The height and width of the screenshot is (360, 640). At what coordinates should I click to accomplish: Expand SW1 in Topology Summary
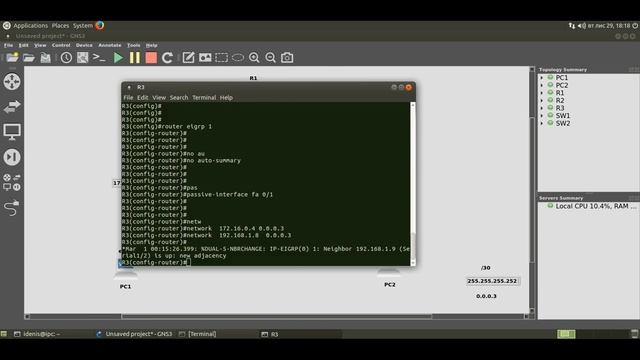click(x=542, y=116)
